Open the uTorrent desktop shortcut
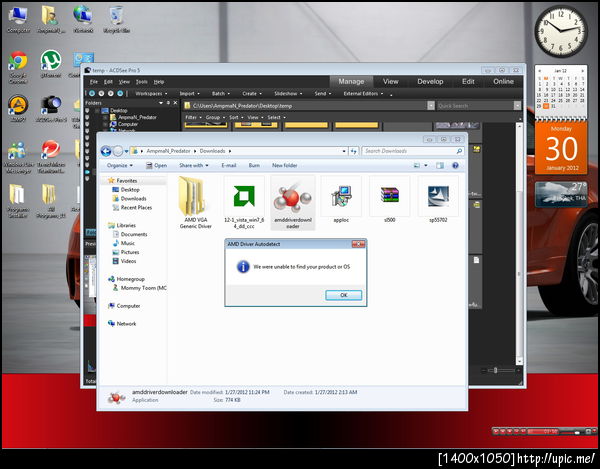 point(51,64)
